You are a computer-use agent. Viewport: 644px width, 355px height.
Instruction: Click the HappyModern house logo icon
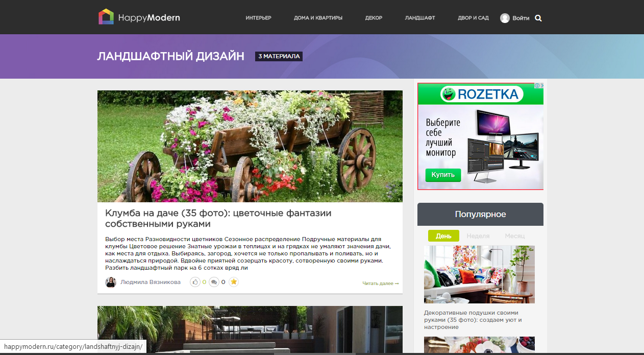tap(106, 17)
